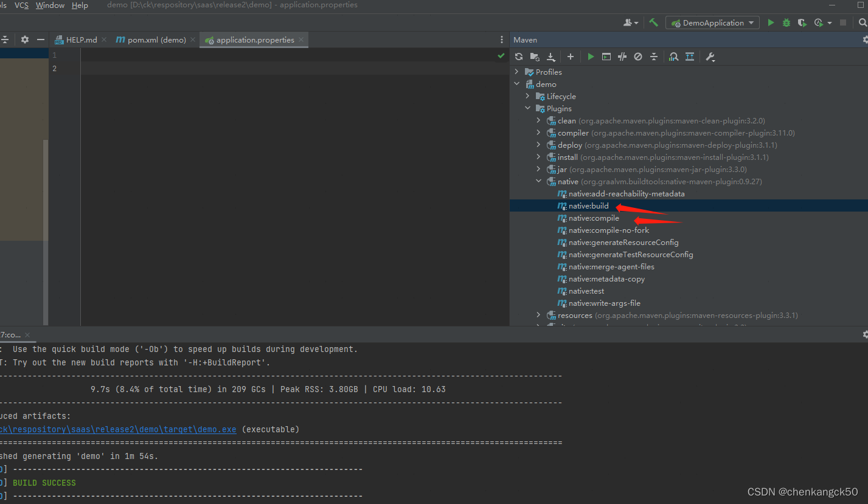Screen dimensions: 868x504
Task: Generate sources and update folders icon
Action: [x=535, y=57]
